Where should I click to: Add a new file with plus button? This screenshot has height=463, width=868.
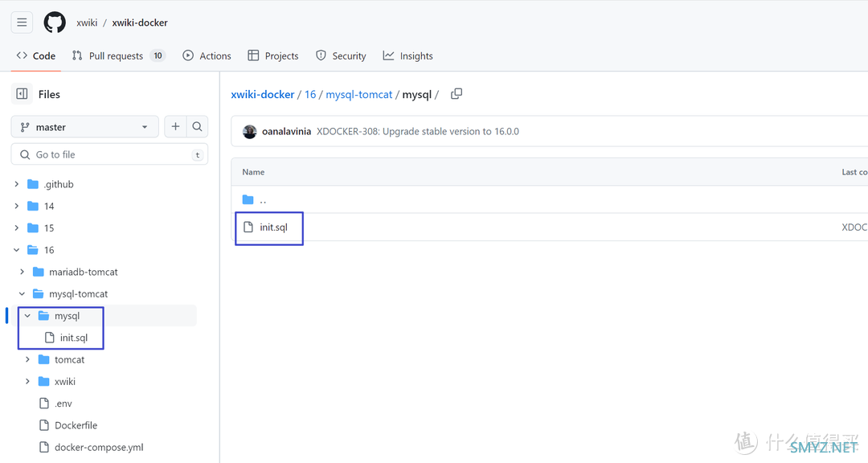[x=175, y=127]
